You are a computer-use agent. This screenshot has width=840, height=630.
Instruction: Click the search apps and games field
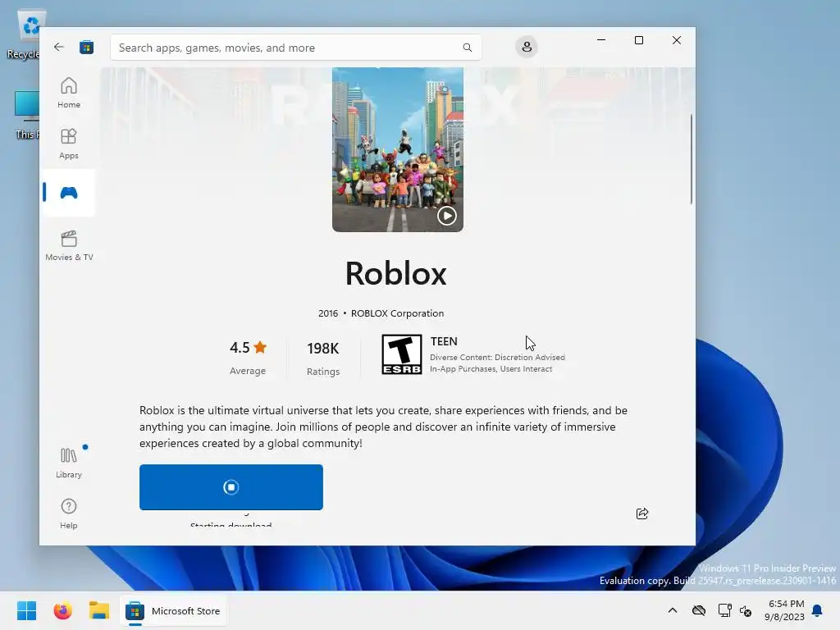click(x=295, y=48)
